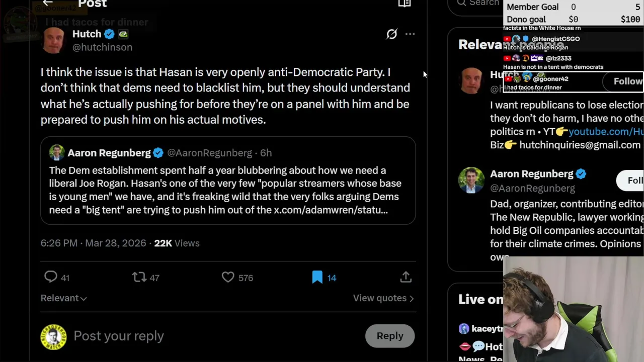Open the x.com/adamwren status link
Viewport: 644px width, 362px height.
coord(331,210)
